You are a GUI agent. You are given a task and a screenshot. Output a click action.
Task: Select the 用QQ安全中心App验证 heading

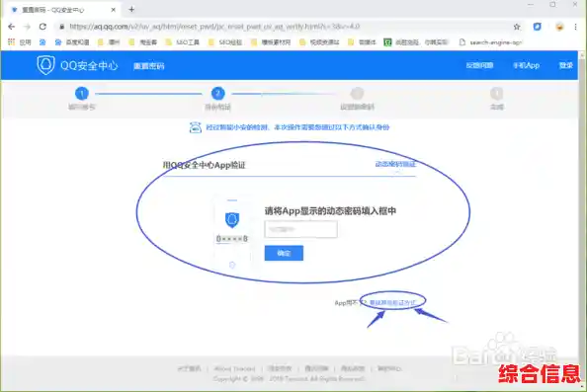click(204, 165)
